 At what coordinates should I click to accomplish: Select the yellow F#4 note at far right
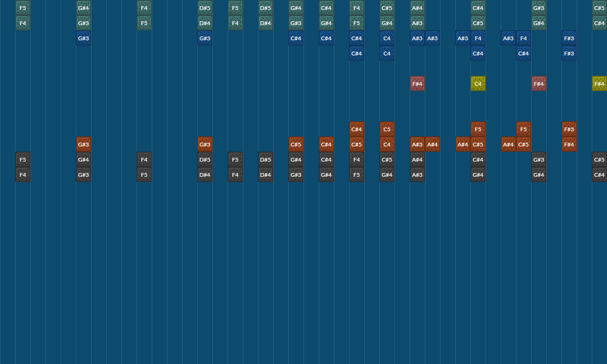point(599,83)
